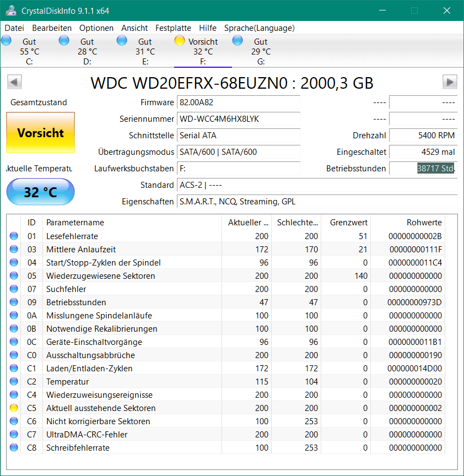The image size is (464, 476).
Task: Click the Grenzwert column header
Action: (x=346, y=222)
